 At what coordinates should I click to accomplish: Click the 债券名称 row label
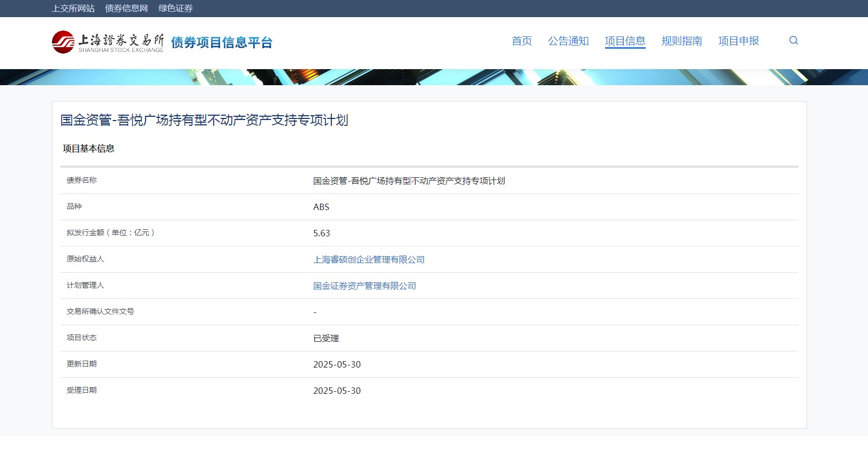pos(81,180)
